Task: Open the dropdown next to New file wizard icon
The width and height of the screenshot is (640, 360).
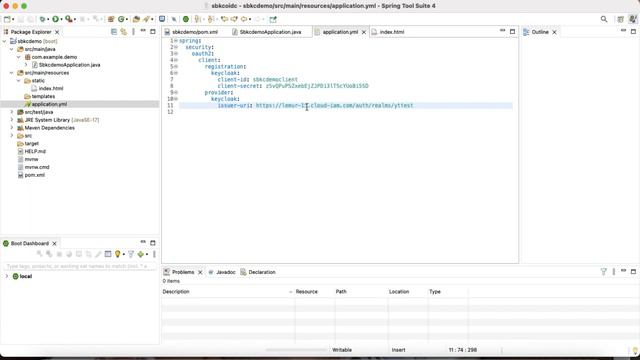Action: 13,20
